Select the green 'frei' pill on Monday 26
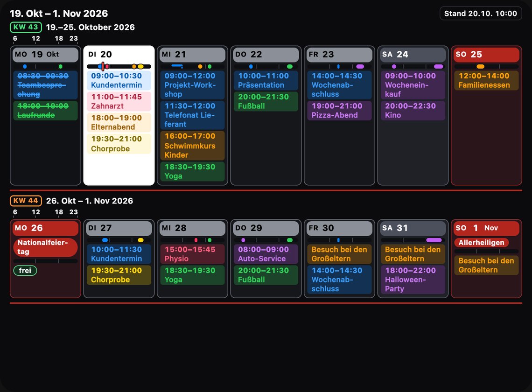Screen dimensions: 532x392 tap(25, 271)
